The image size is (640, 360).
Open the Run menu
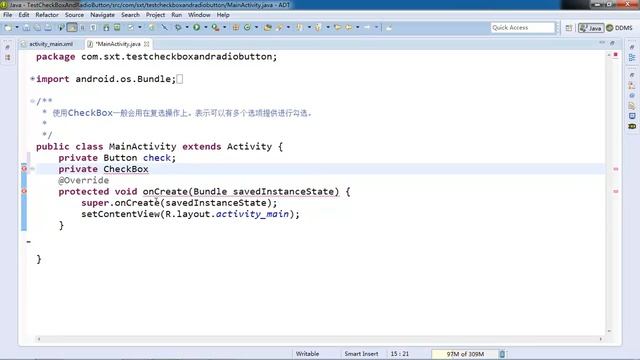coord(176,15)
